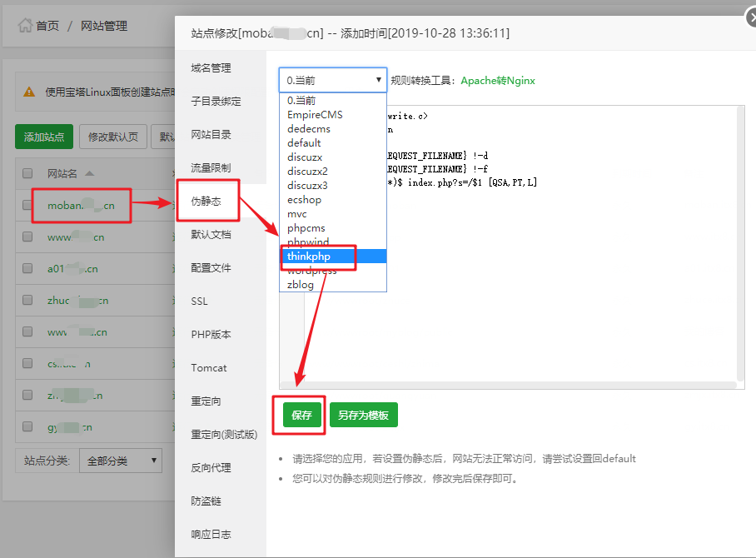Click the 网站名 column header

click(62, 173)
